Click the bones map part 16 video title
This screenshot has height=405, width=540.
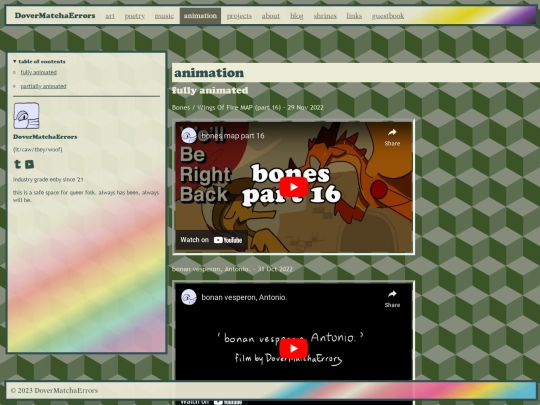click(233, 136)
